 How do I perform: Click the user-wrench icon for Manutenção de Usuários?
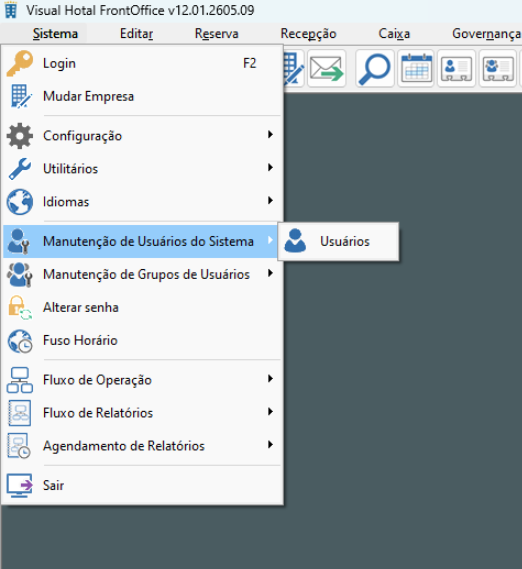(19, 241)
